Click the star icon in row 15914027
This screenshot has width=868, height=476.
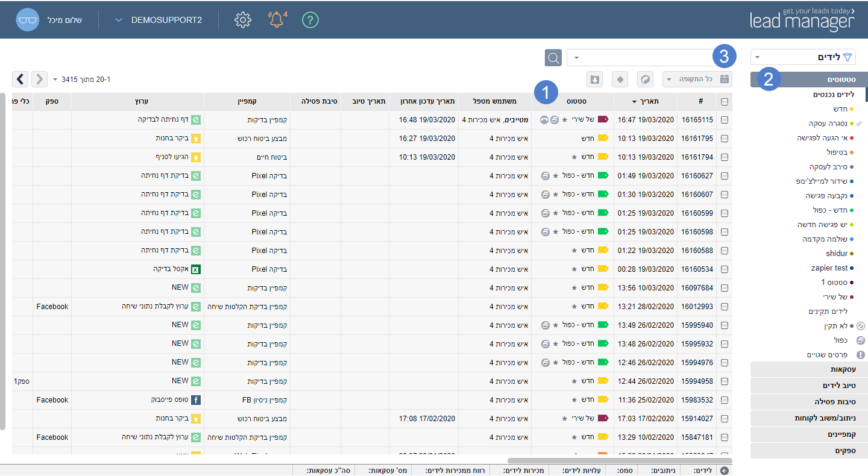point(564,419)
